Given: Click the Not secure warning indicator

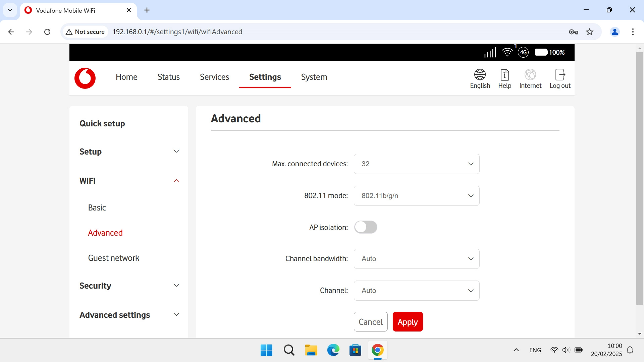Looking at the screenshot, I should pyautogui.click(x=85, y=32).
